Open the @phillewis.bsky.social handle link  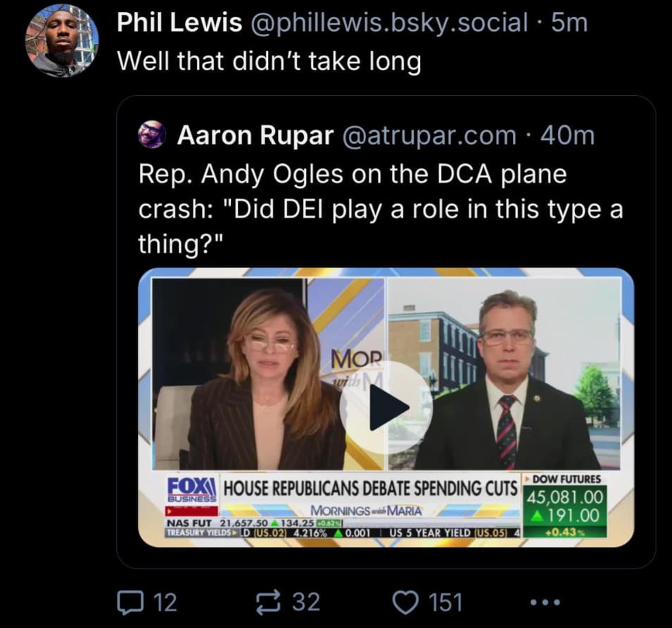388,23
